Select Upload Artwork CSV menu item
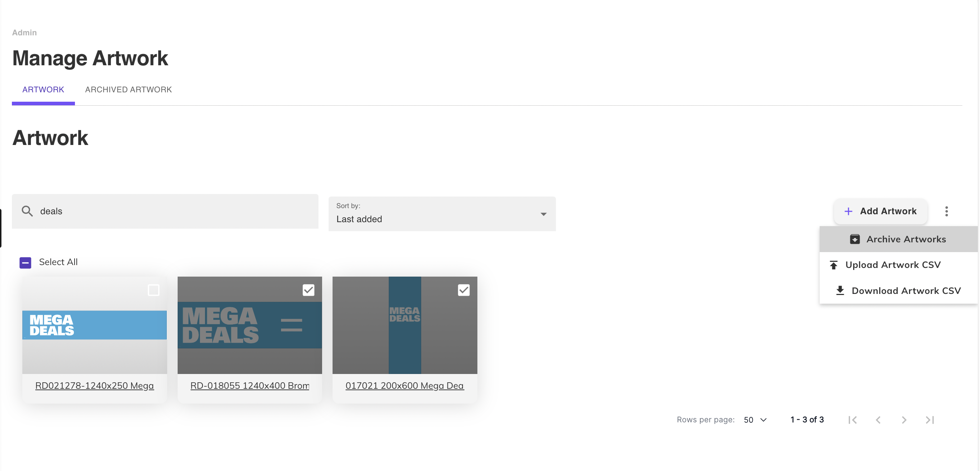 tap(892, 265)
